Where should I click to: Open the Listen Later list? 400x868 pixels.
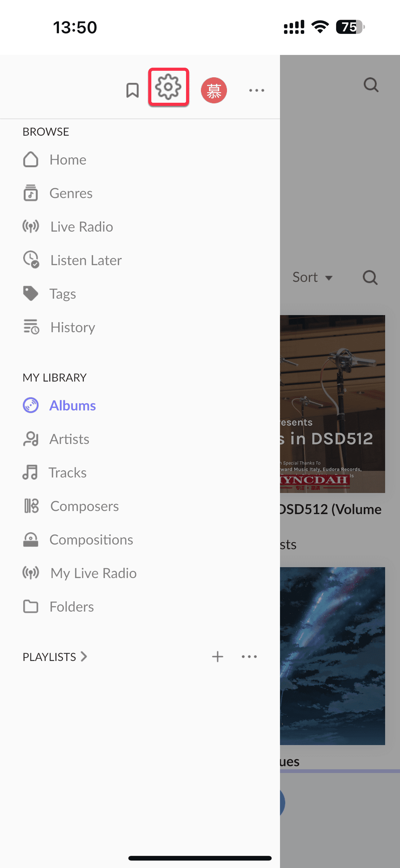tap(86, 260)
